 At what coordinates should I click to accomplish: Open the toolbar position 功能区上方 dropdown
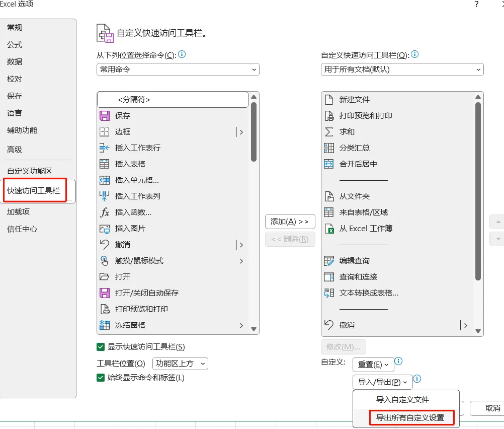pos(180,364)
